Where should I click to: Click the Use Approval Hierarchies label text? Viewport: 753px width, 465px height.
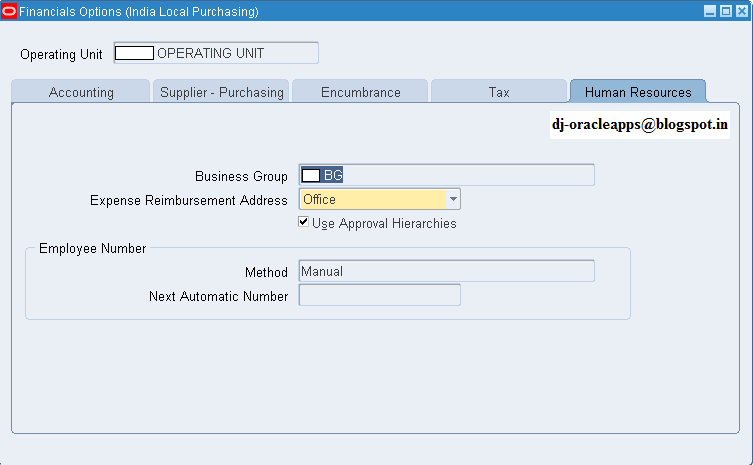pos(384,223)
